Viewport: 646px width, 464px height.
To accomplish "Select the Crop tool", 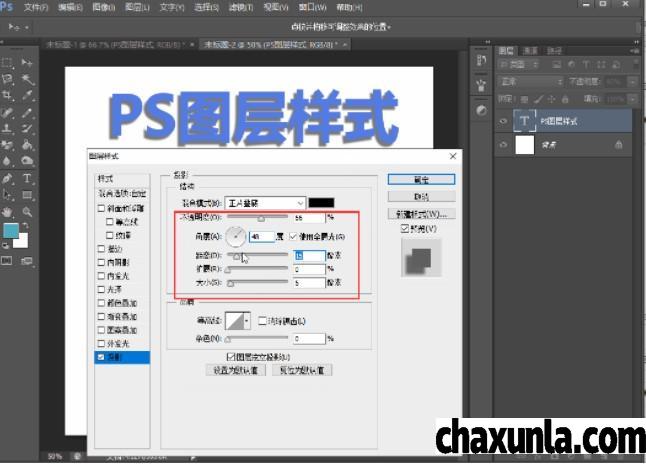I will tap(7, 95).
